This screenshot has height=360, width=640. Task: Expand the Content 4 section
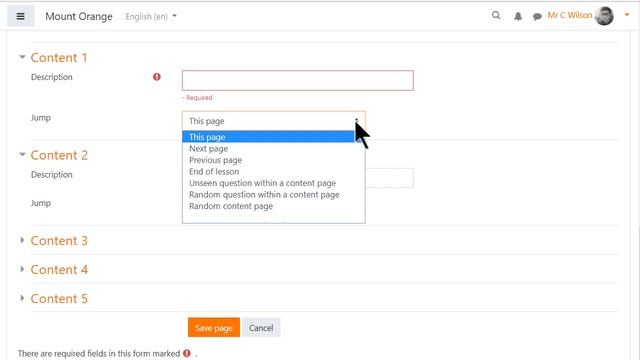pyautogui.click(x=22, y=269)
